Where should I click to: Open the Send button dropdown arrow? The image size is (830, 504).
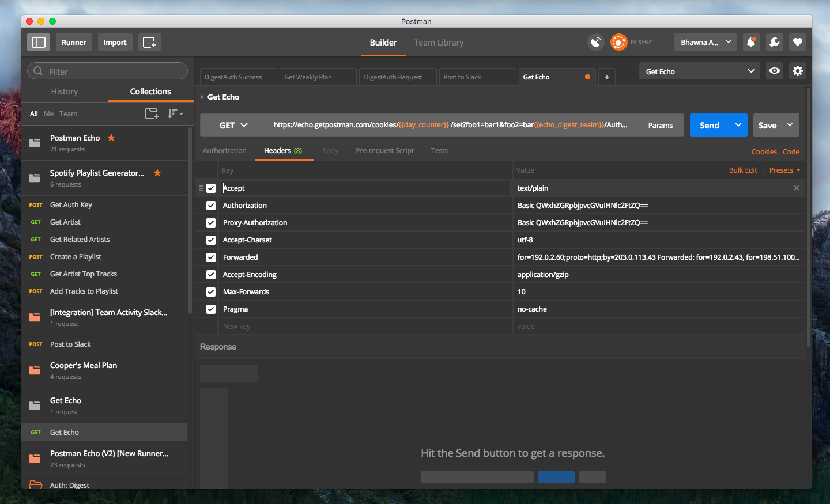coord(738,125)
